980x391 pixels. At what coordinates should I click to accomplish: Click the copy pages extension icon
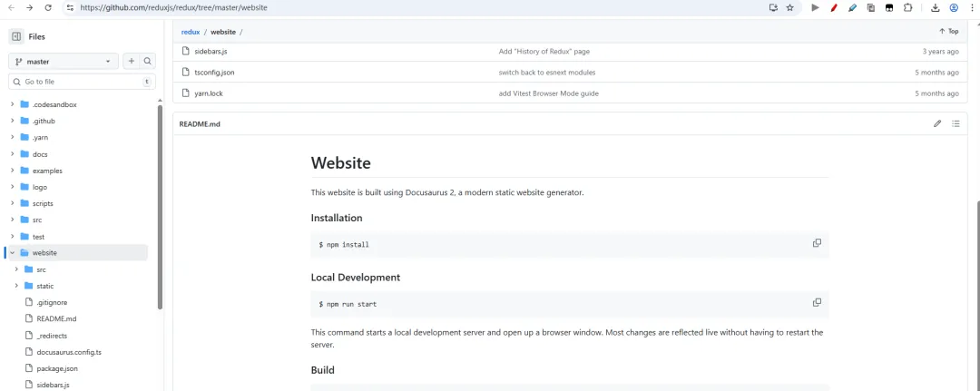pos(870,8)
